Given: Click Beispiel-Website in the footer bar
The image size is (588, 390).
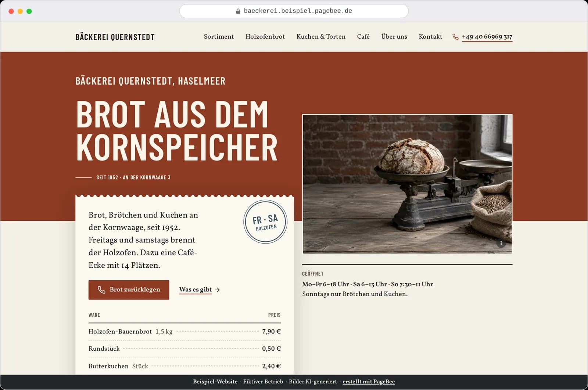Looking at the screenshot, I should (x=215, y=382).
